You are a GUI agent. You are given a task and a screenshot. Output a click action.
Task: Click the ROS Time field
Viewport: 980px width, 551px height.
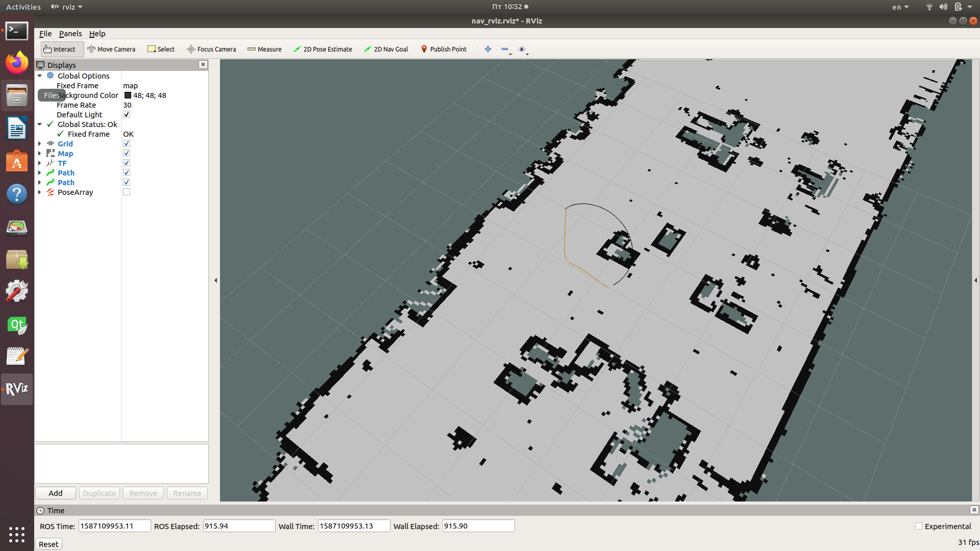pyautogui.click(x=114, y=525)
